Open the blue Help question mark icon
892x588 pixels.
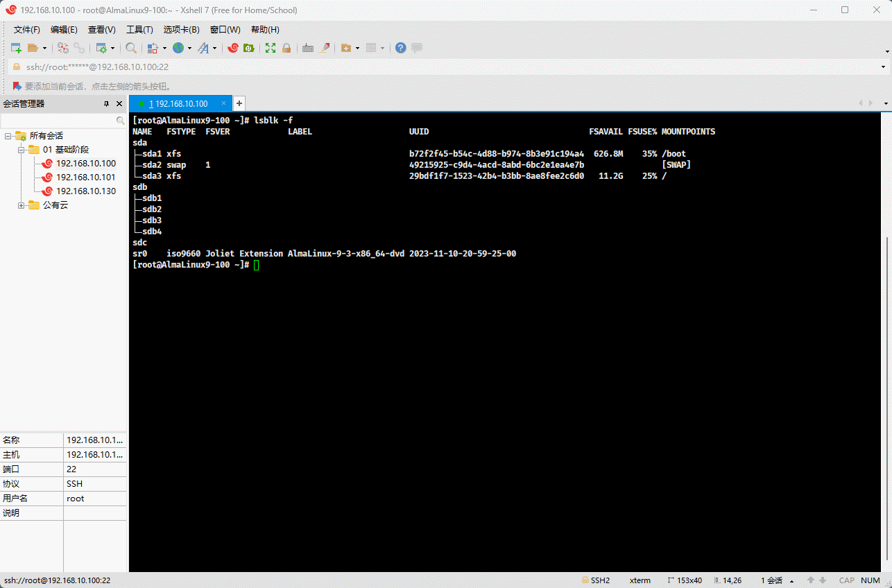tap(400, 48)
